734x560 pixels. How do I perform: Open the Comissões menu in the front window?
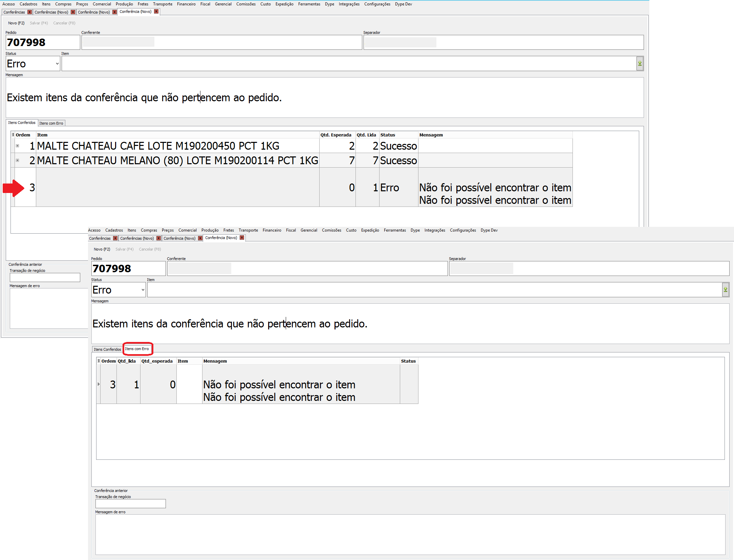(331, 230)
